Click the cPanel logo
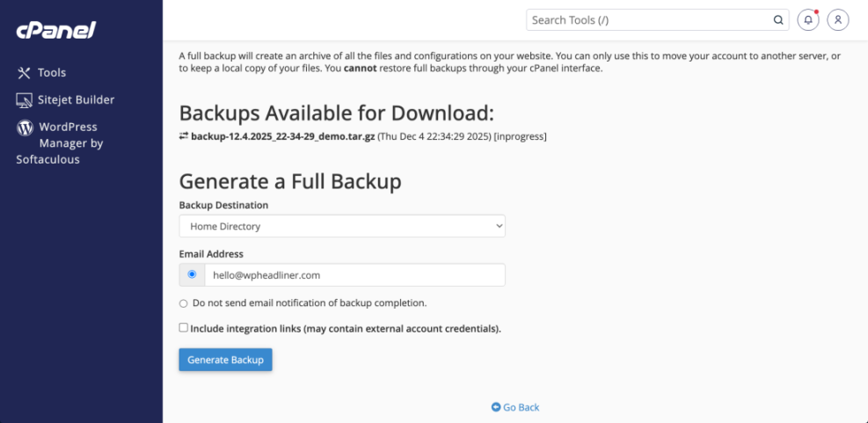 click(x=56, y=30)
